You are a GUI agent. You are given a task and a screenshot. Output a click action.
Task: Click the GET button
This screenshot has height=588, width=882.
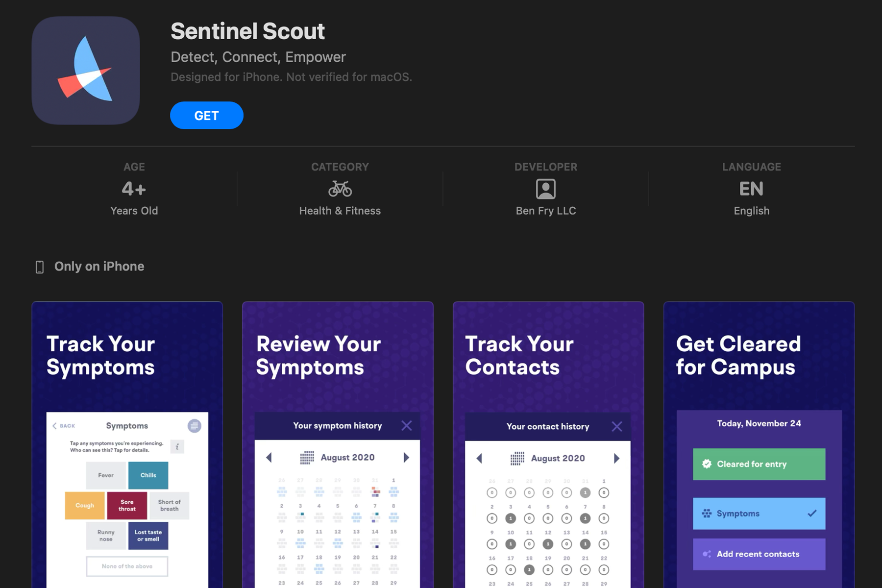point(207,116)
